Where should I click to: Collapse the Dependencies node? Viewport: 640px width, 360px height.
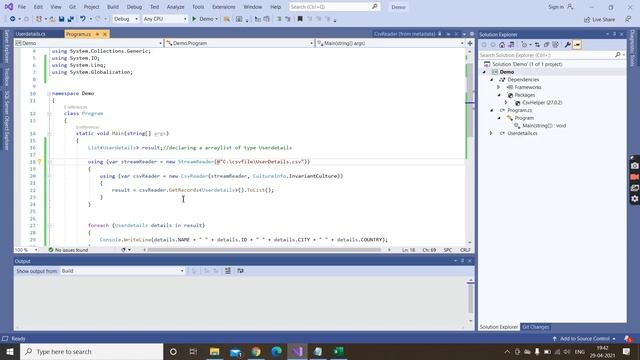491,80
